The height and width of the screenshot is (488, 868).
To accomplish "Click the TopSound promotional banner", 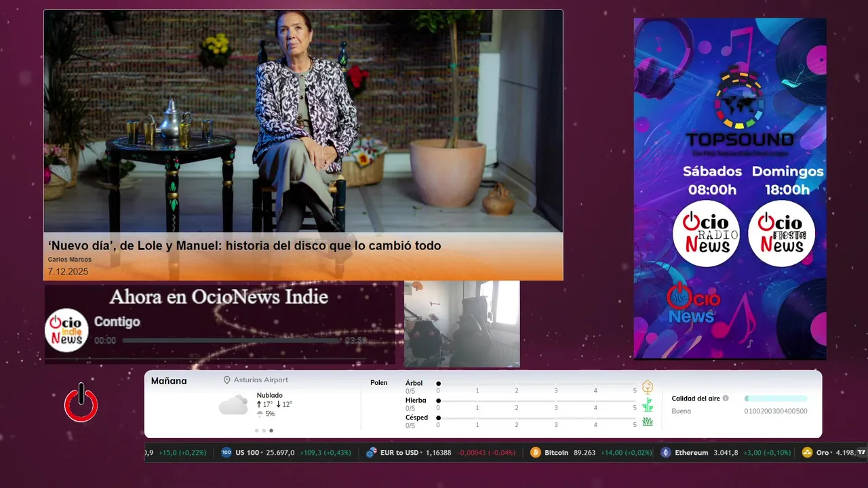I will tap(730, 188).
